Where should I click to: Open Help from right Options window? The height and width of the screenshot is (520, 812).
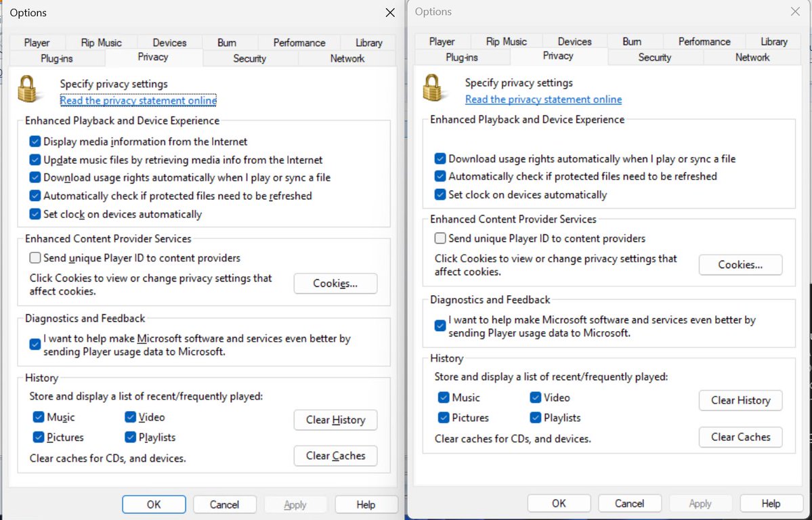click(x=771, y=504)
